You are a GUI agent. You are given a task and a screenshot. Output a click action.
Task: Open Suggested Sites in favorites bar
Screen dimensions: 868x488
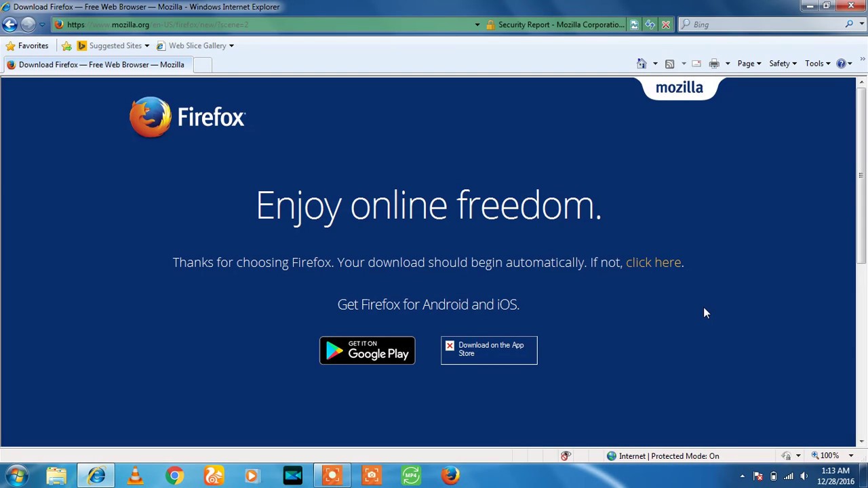pos(113,45)
